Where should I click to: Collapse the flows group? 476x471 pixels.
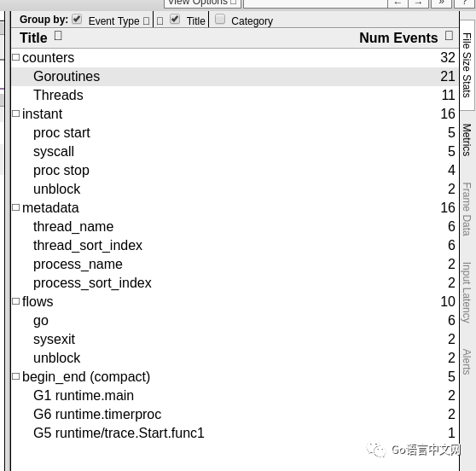click(16, 301)
